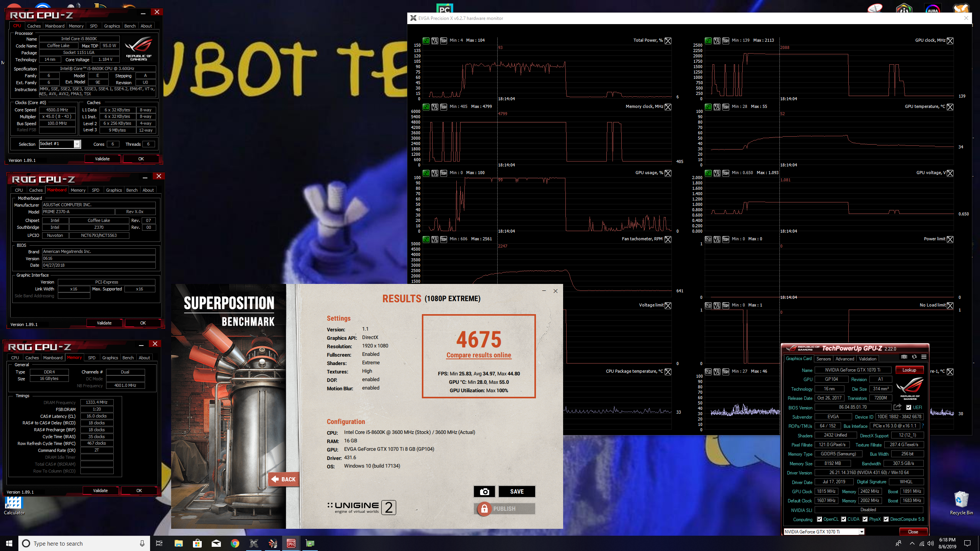Click the GPU-Z refresh icon

pos(914,357)
